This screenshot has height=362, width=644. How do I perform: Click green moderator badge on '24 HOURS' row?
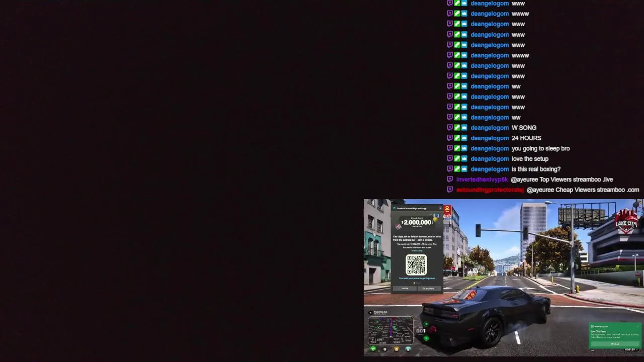point(457,138)
